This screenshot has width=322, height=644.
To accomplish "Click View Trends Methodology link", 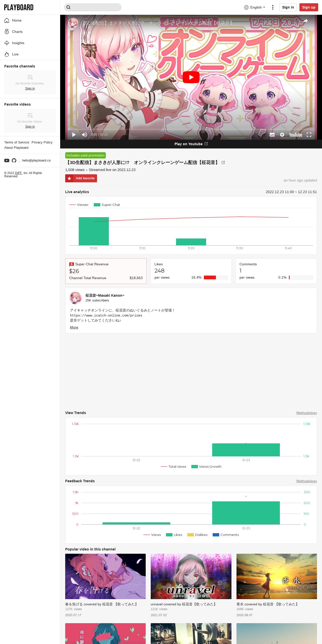I will pos(306,413).
